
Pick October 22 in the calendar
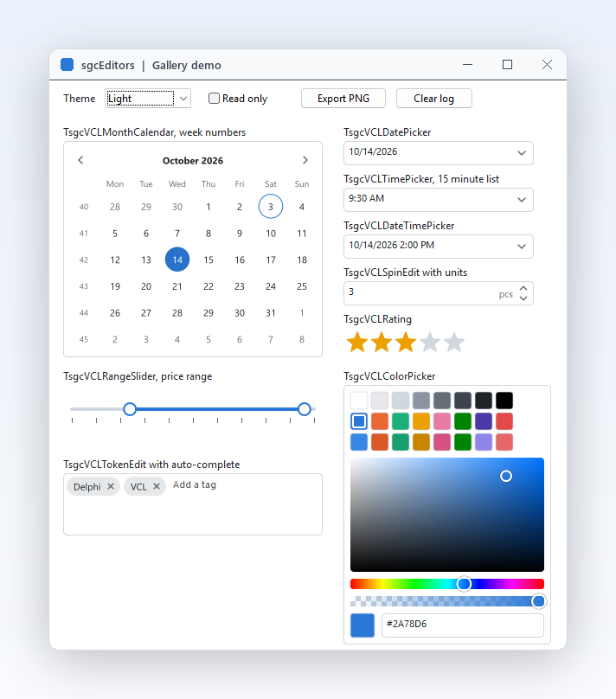point(209,286)
